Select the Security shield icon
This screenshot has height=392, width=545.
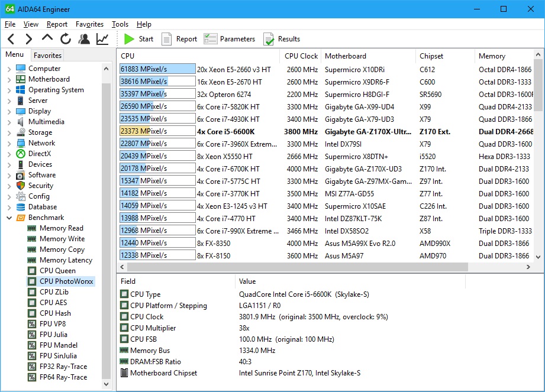[x=21, y=186]
